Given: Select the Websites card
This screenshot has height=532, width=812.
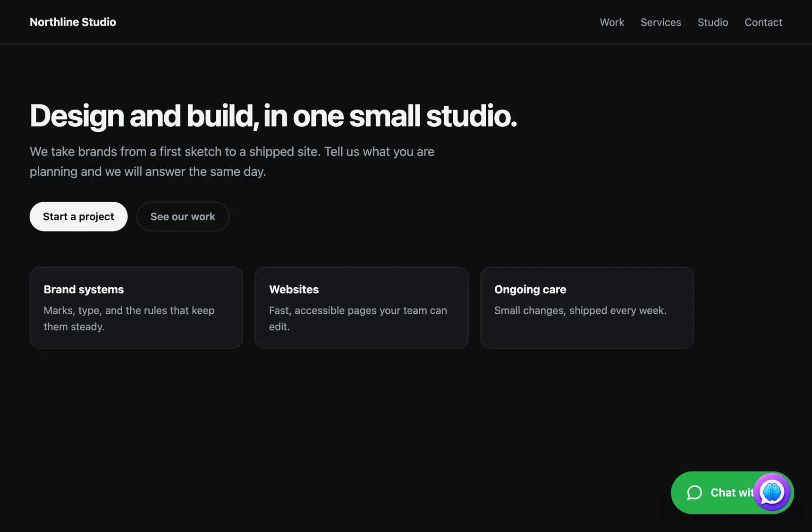Looking at the screenshot, I should [x=362, y=308].
